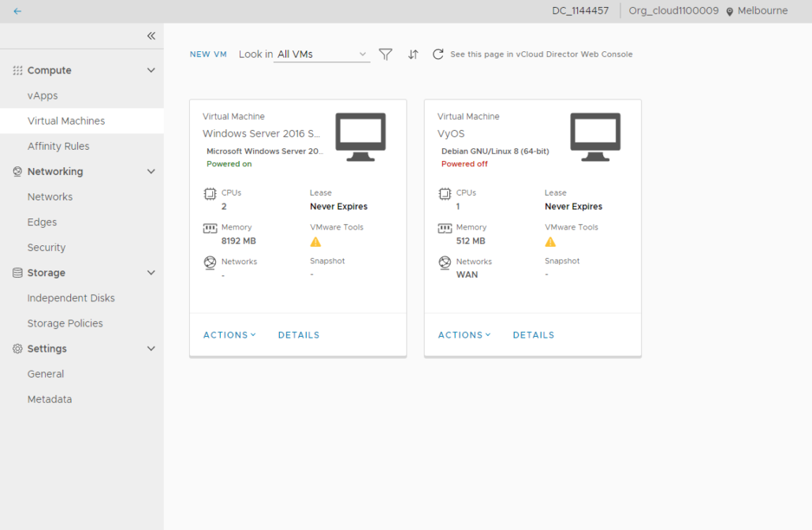Image resolution: width=812 pixels, height=530 pixels.
Task: Click Never Expires on Windows Server card
Action: point(339,206)
